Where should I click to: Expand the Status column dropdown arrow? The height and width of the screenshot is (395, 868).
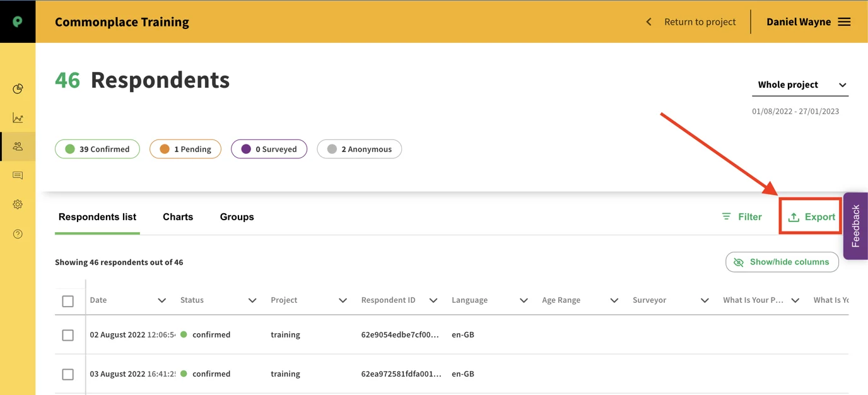[252, 300]
